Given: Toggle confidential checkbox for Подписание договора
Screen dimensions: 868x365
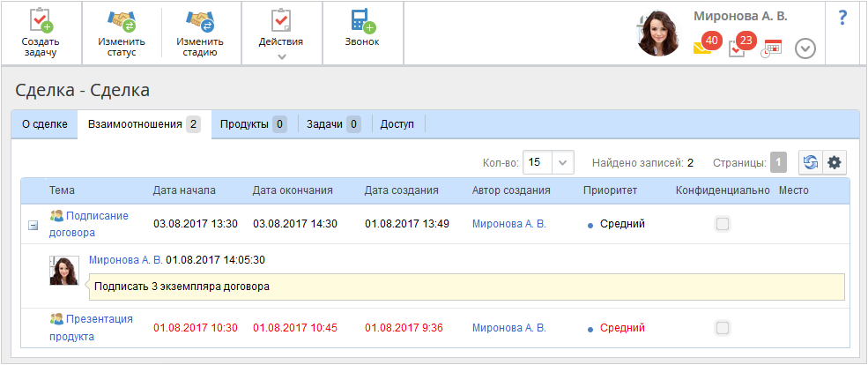Looking at the screenshot, I should click(723, 224).
